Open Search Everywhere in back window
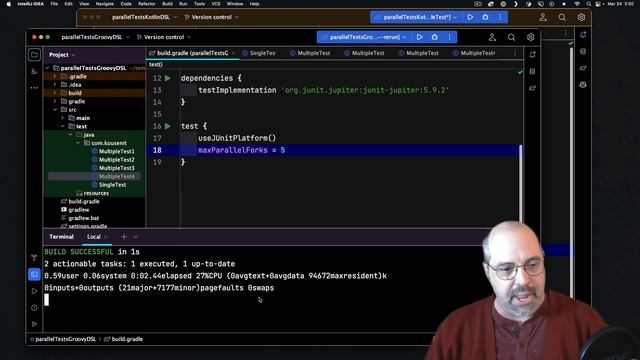The width and height of the screenshot is (640, 360). 562,17
